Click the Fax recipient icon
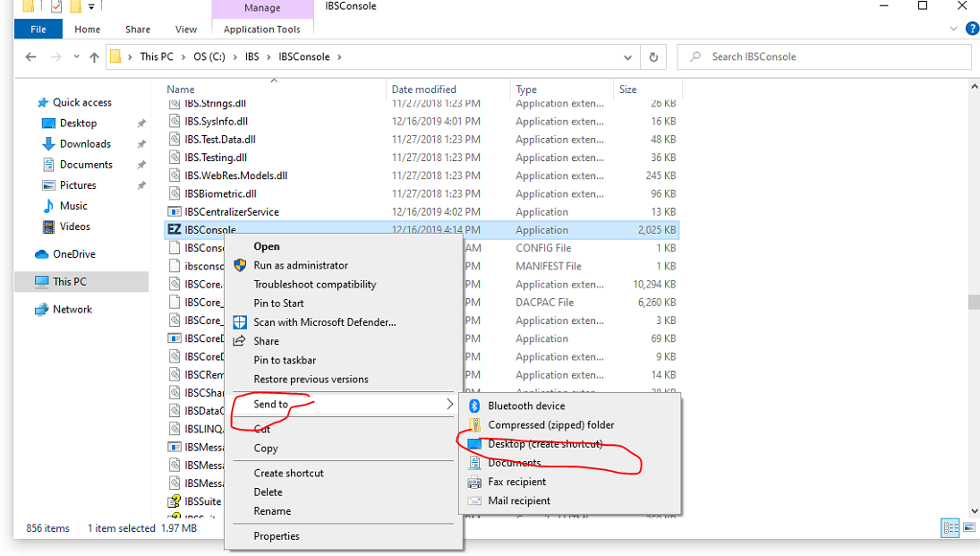Screen dimensions: 980x556 (475, 483)
